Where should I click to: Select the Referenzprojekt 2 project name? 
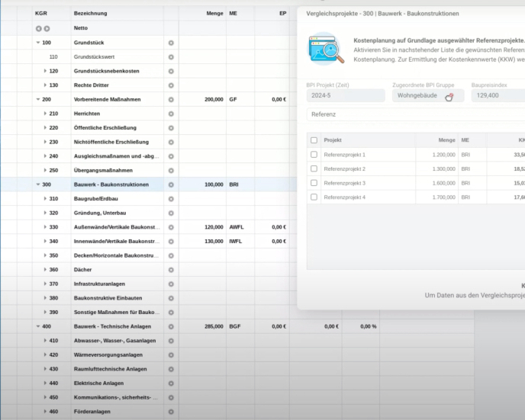click(x=344, y=168)
